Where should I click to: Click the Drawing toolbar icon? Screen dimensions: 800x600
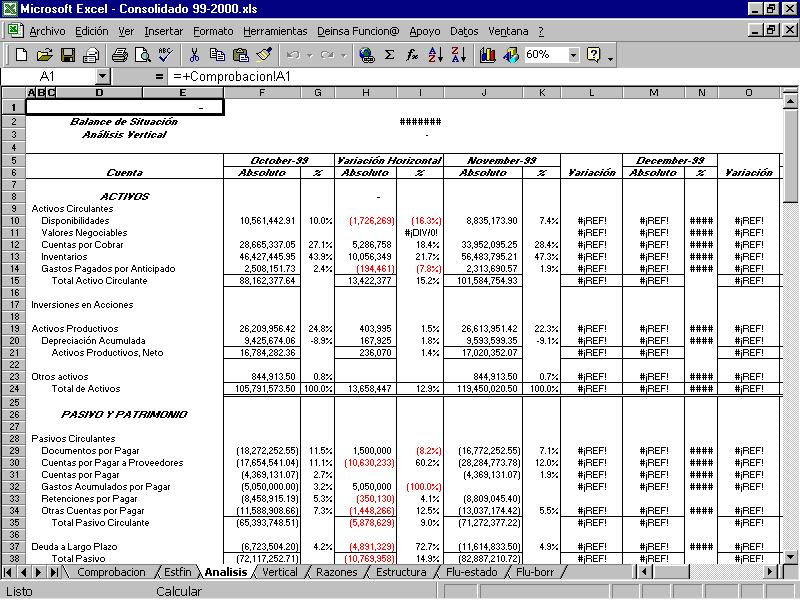coord(511,55)
